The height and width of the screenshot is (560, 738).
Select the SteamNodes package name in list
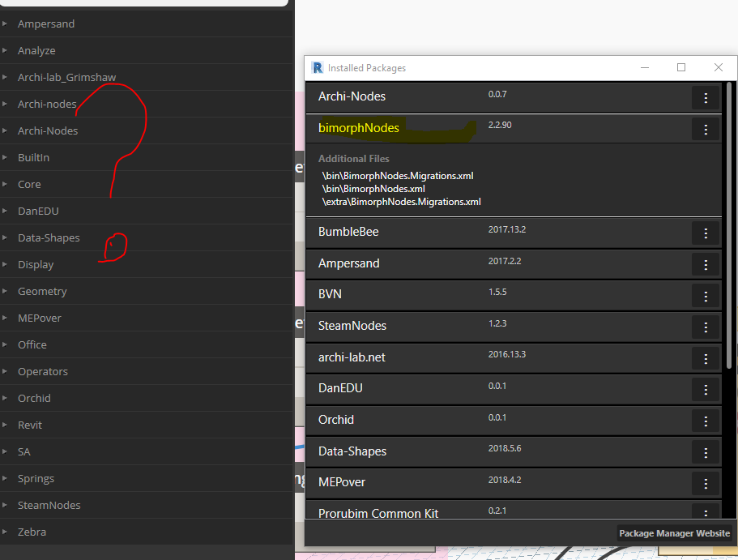[x=352, y=326]
